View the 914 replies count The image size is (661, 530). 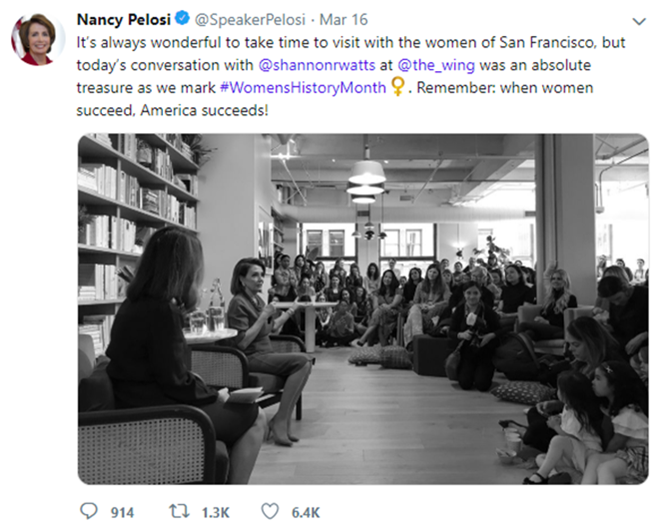(121, 512)
